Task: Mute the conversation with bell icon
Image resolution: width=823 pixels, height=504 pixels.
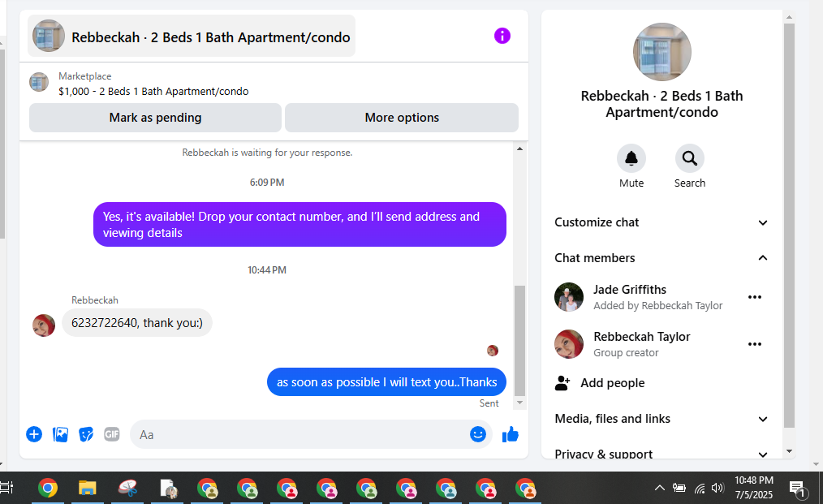Action: click(631, 158)
